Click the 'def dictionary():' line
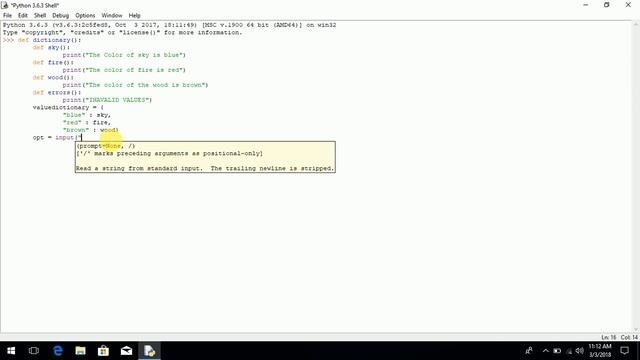640x360 pixels. point(49,40)
